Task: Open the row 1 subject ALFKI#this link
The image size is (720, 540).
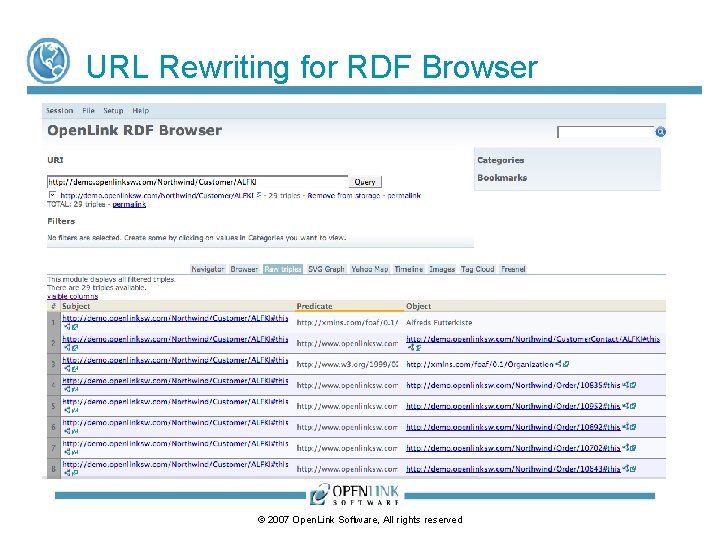Action: pyautogui.click(x=175, y=318)
